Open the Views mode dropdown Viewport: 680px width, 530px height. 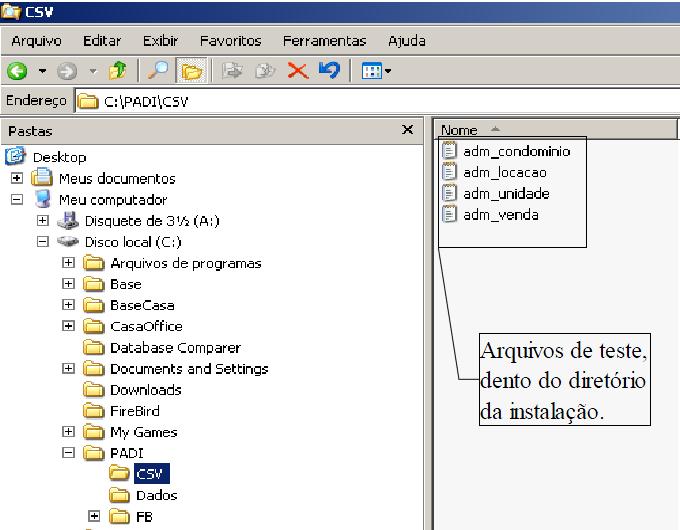376,72
